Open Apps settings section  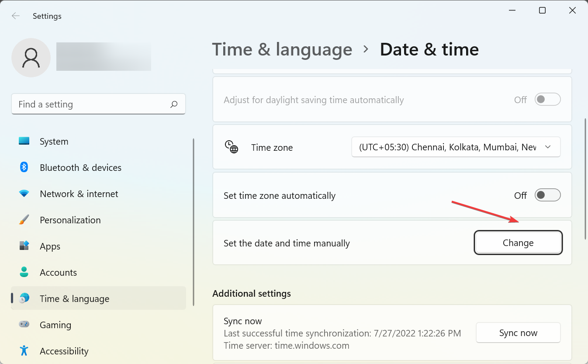pos(98,246)
